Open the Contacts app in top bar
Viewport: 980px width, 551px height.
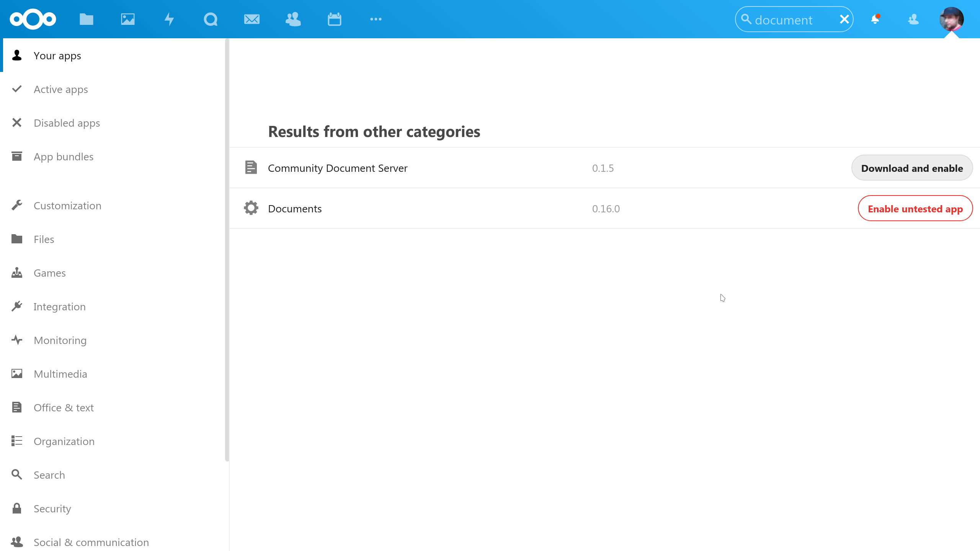coord(293,19)
